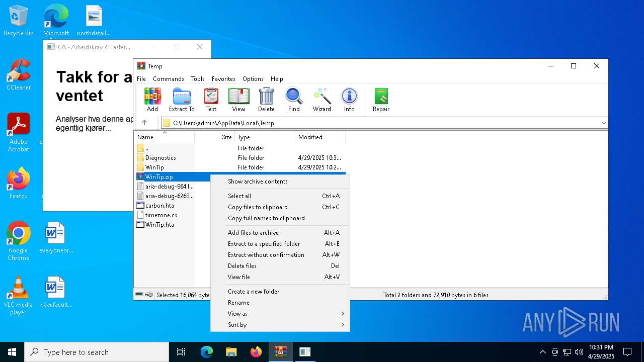The width and height of the screenshot is (644, 362).
Task: Open Firefox desktop shortcut
Action: (19, 184)
